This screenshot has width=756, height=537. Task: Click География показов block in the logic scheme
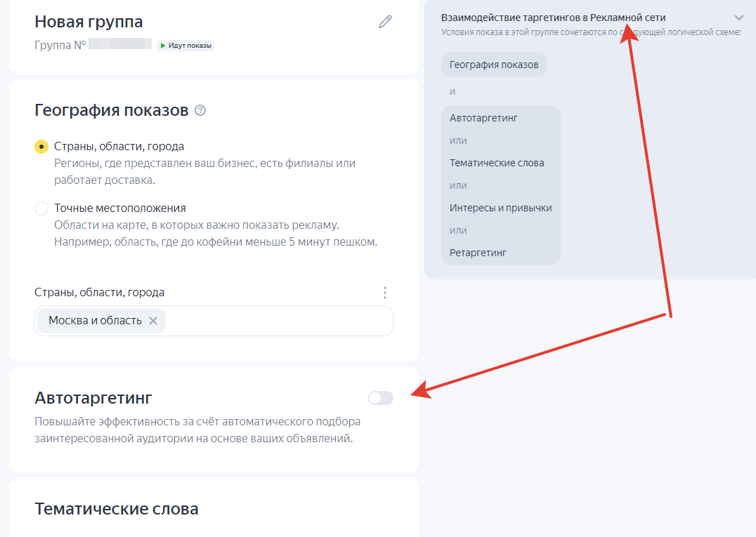494,64
